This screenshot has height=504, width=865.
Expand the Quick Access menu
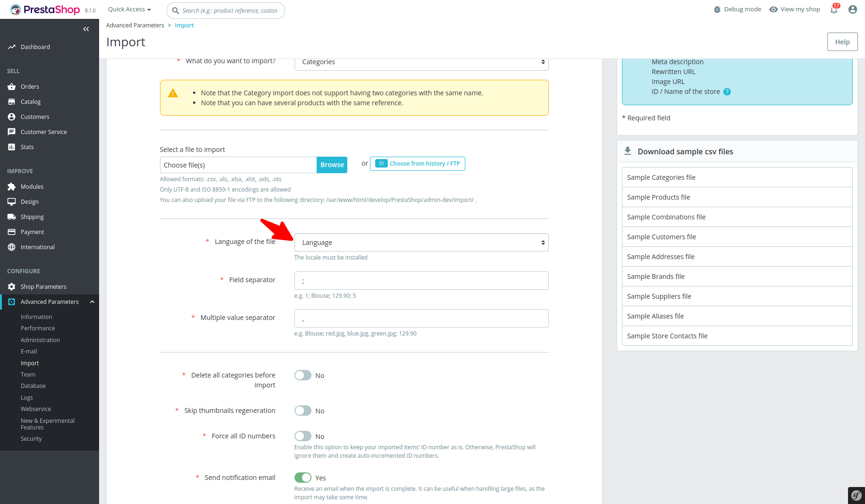(129, 9)
